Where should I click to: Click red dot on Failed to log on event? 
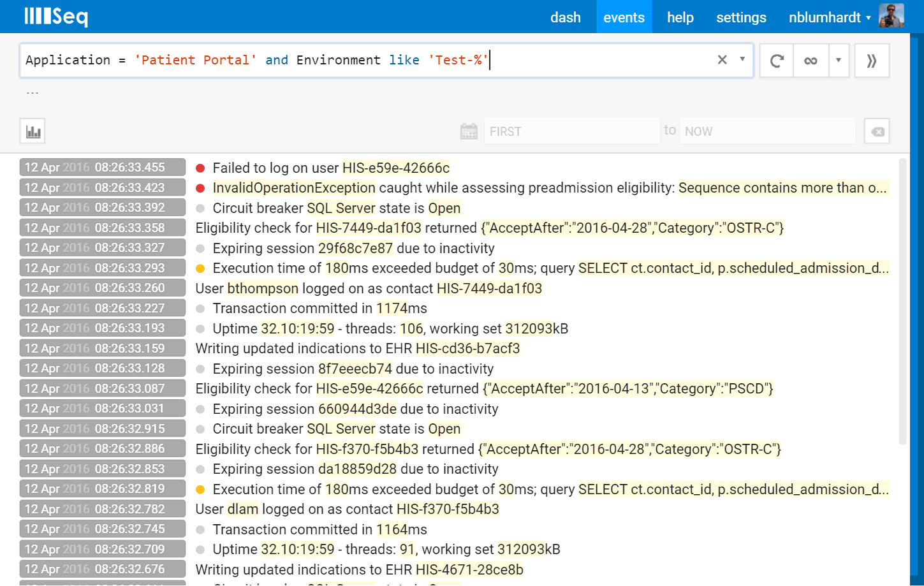click(x=200, y=168)
